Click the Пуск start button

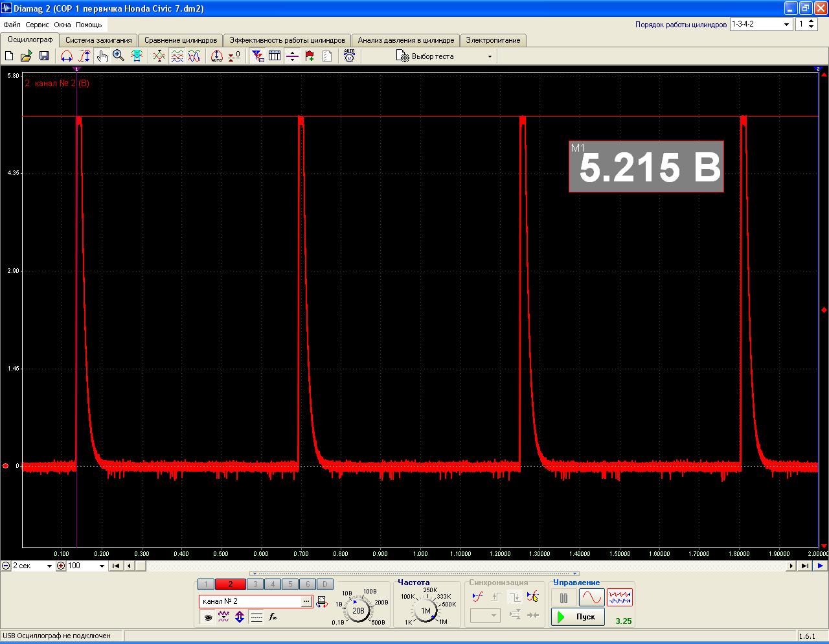[578, 617]
